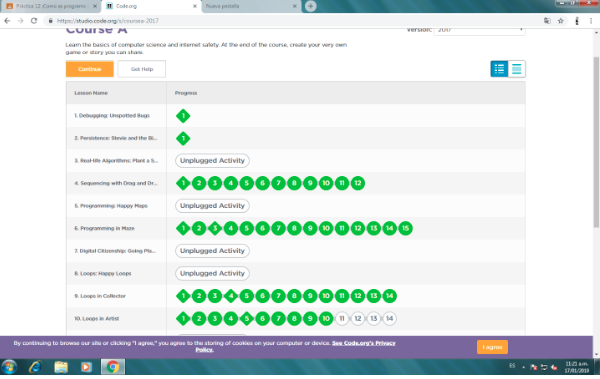Select lesson name '6. Programming in Maze'

104,228
